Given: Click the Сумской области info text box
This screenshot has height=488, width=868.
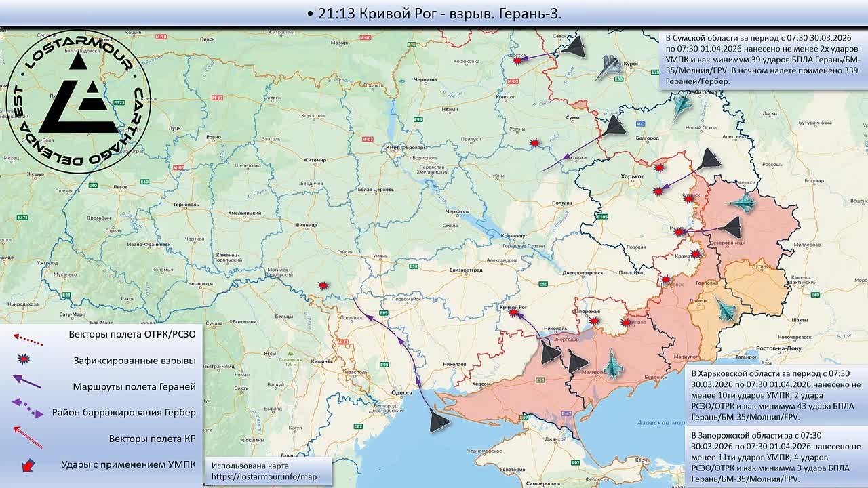Looking at the screenshot, I should click(762, 59).
